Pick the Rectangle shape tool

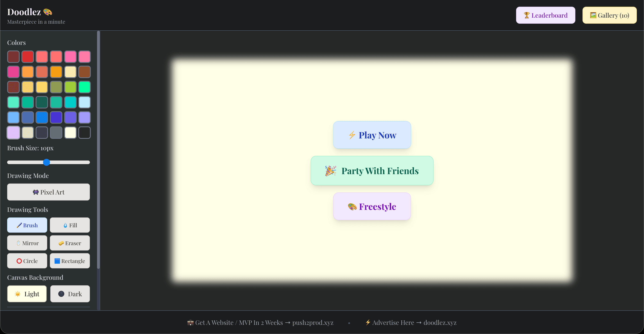tap(70, 261)
